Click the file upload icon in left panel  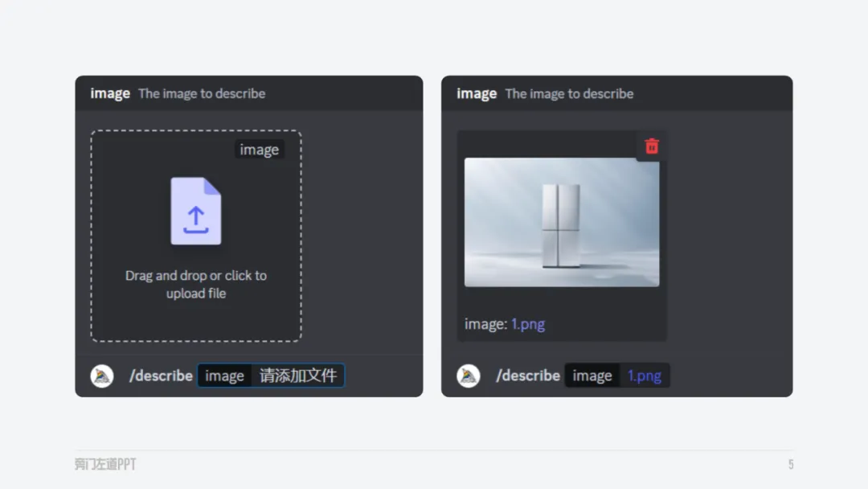coord(196,211)
